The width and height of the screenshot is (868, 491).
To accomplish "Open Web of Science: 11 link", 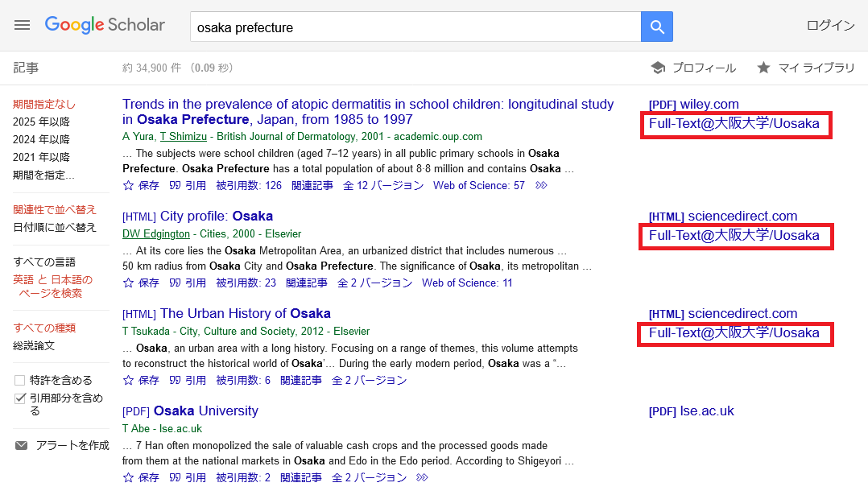I will tap(467, 283).
